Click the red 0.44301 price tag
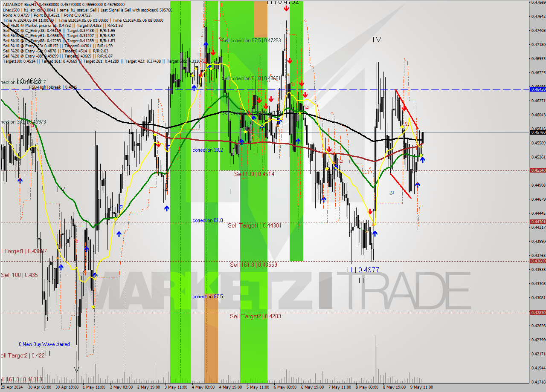Viewport: 546px width, 392px height. pos(537,222)
